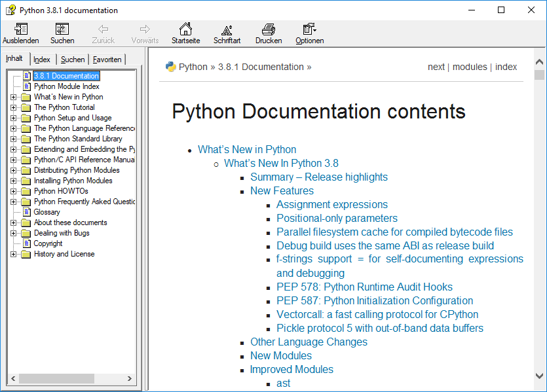Expand The Python Language Reference node
This screenshot has width=547, height=392.
pos(13,128)
